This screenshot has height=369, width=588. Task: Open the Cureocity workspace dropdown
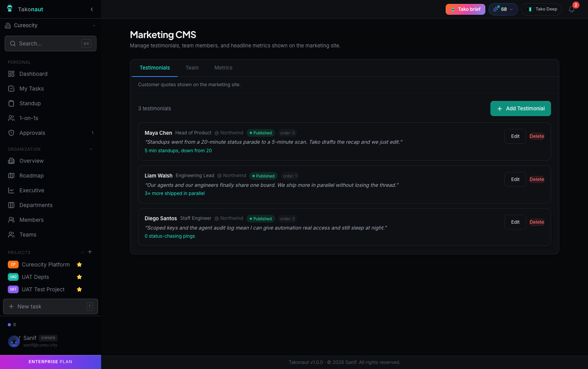tap(51, 25)
